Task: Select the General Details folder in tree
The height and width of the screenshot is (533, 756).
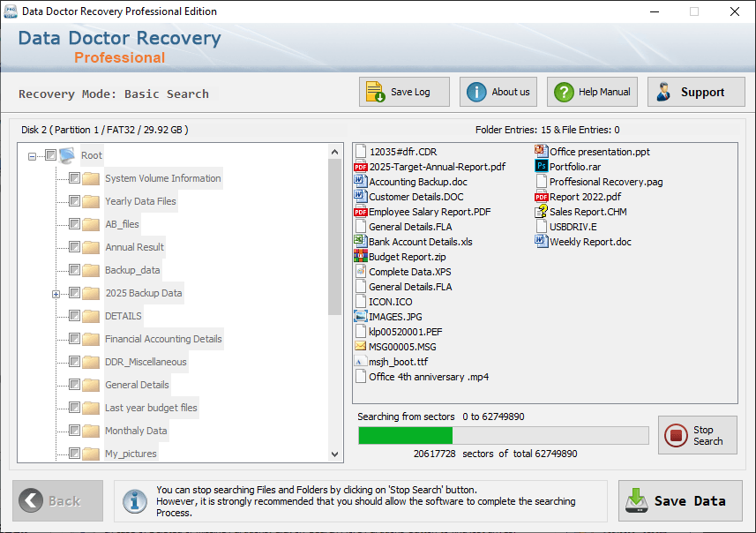Action: click(x=137, y=385)
